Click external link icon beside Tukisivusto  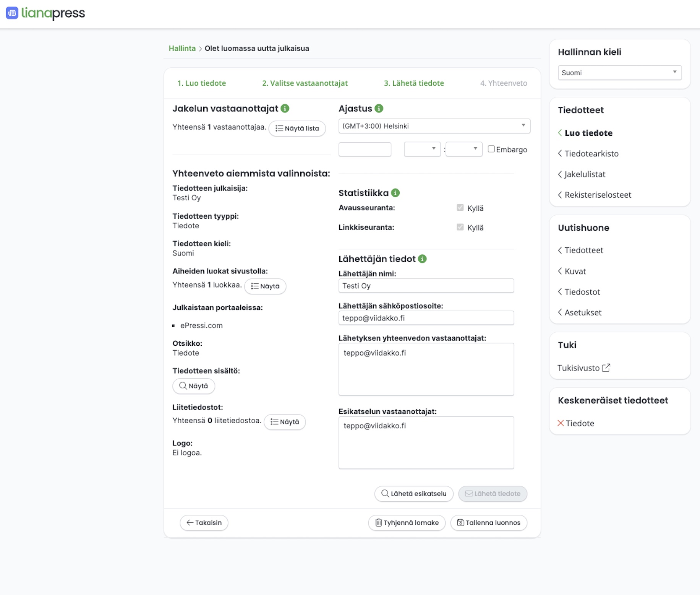(606, 368)
